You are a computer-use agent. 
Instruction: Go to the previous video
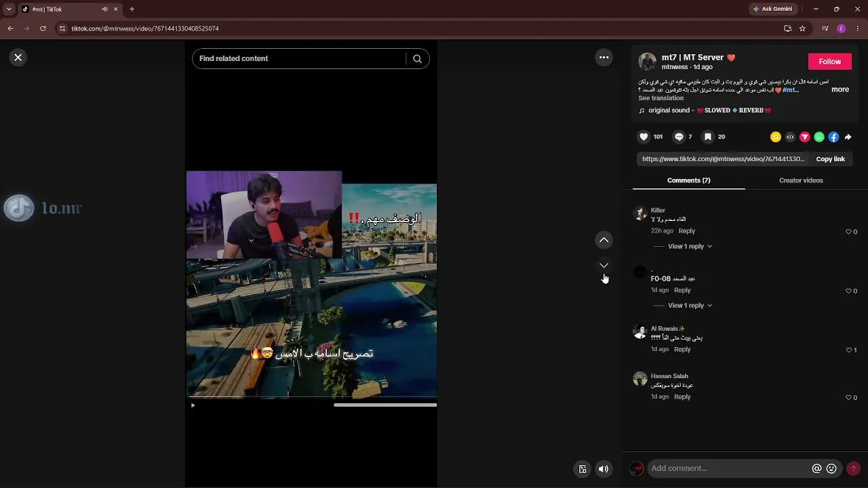[x=604, y=240]
